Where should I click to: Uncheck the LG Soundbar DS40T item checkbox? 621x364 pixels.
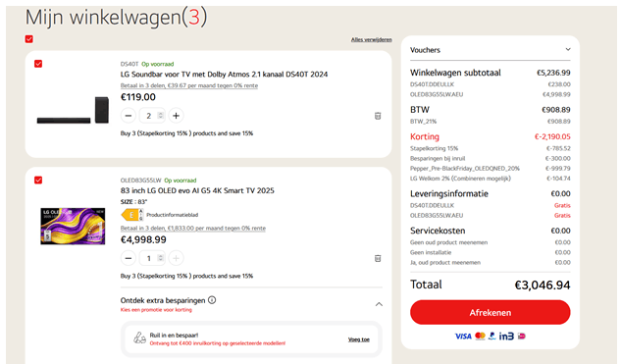(x=38, y=64)
